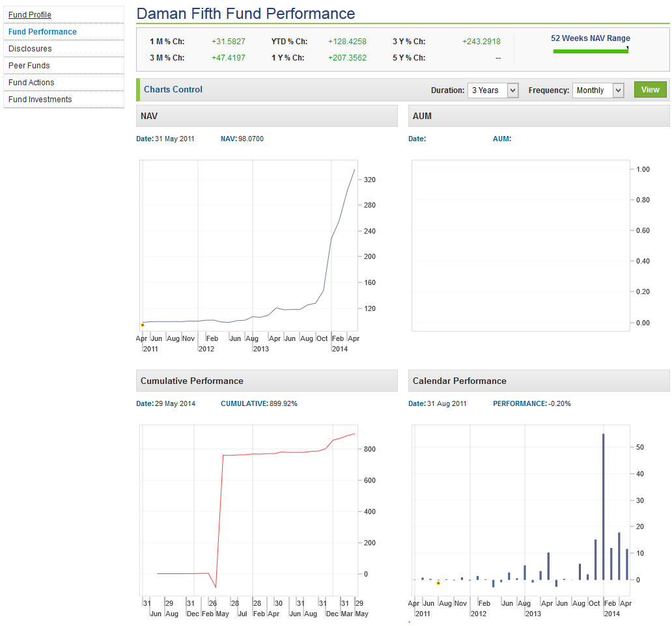Viewport: 672px width, 626px height.
Task: Open Fund Investments page
Action: (x=40, y=100)
